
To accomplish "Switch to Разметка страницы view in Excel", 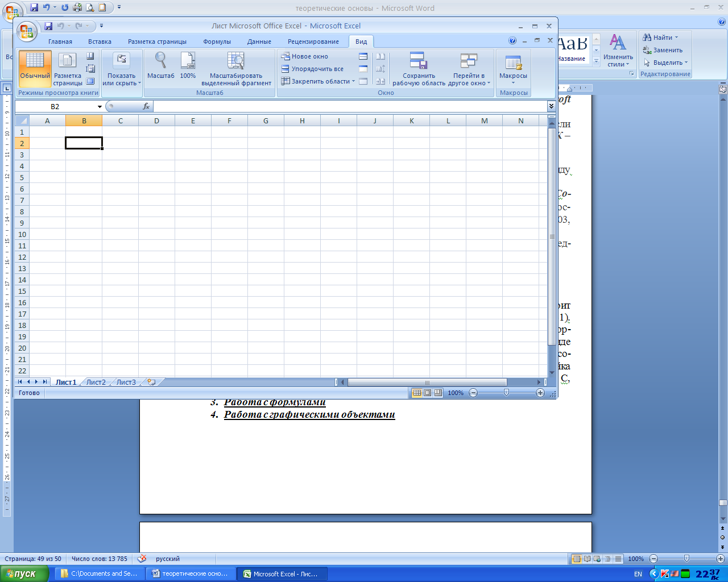I will (x=68, y=68).
